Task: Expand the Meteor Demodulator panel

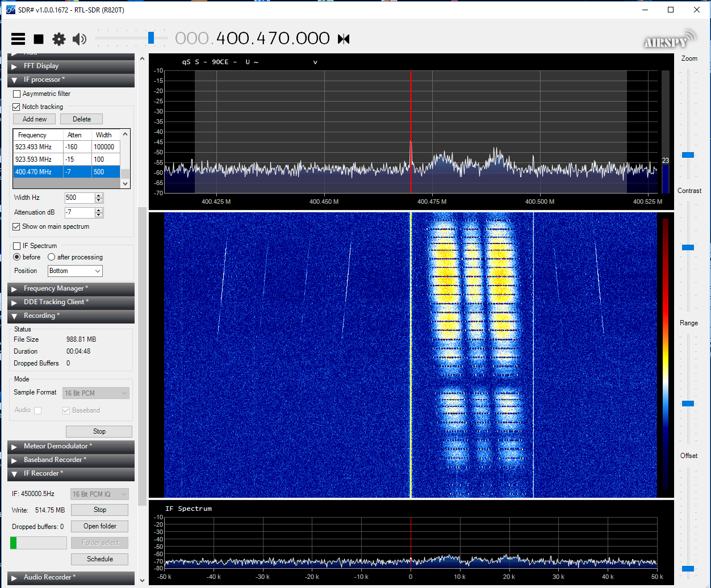Action: pyautogui.click(x=71, y=446)
